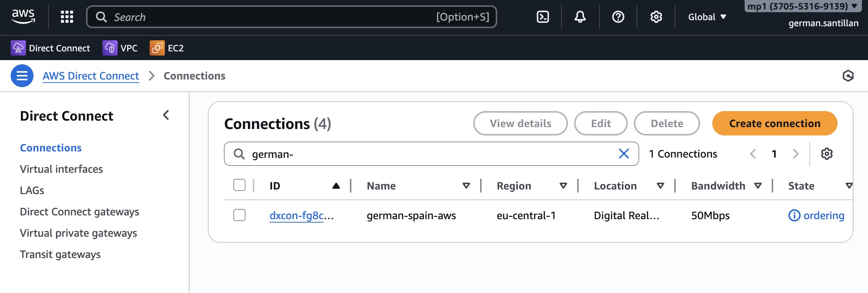This screenshot has height=293, width=868.
Task: Click the Delete button
Action: tap(667, 123)
